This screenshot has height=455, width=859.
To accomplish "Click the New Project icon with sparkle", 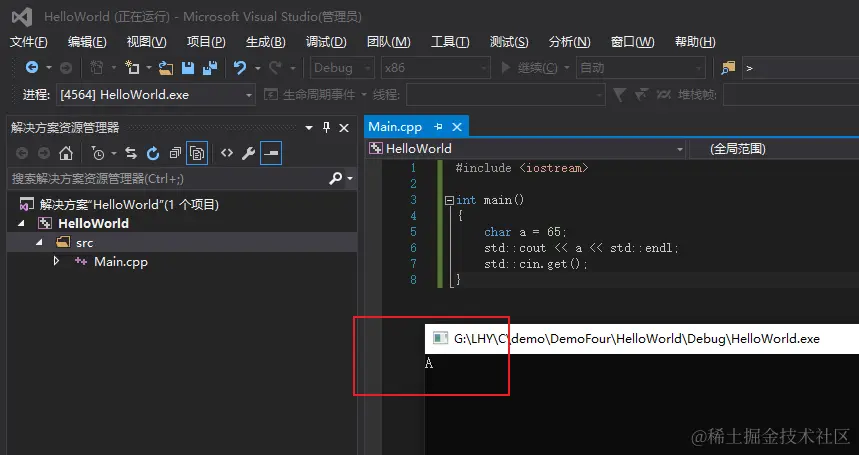I will click(131, 67).
